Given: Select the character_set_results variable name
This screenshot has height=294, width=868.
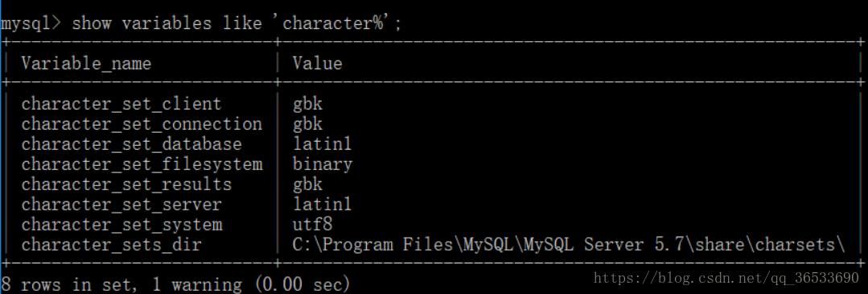Looking at the screenshot, I should [x=126, y=184].
